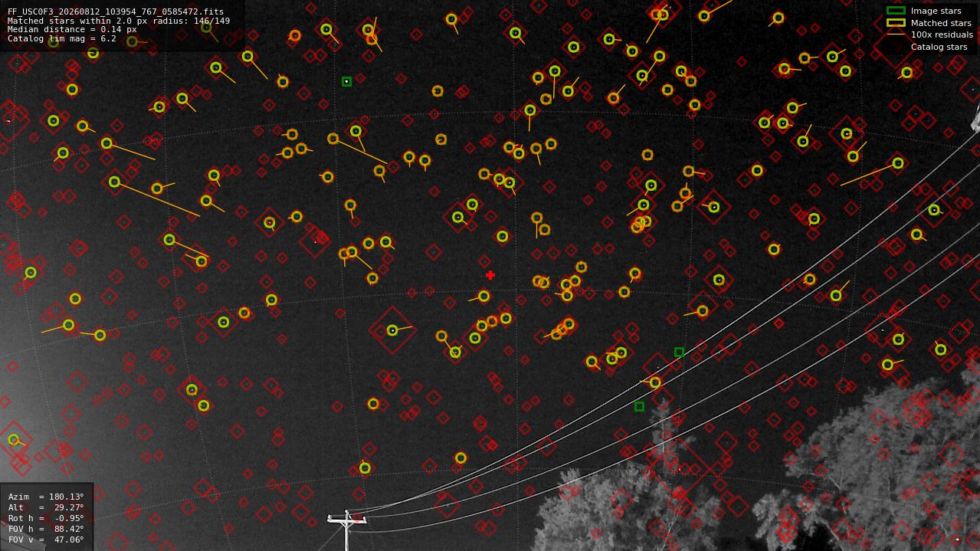Click the FITS file name text
Screen dimensions: 980x551
click(116, 11)
